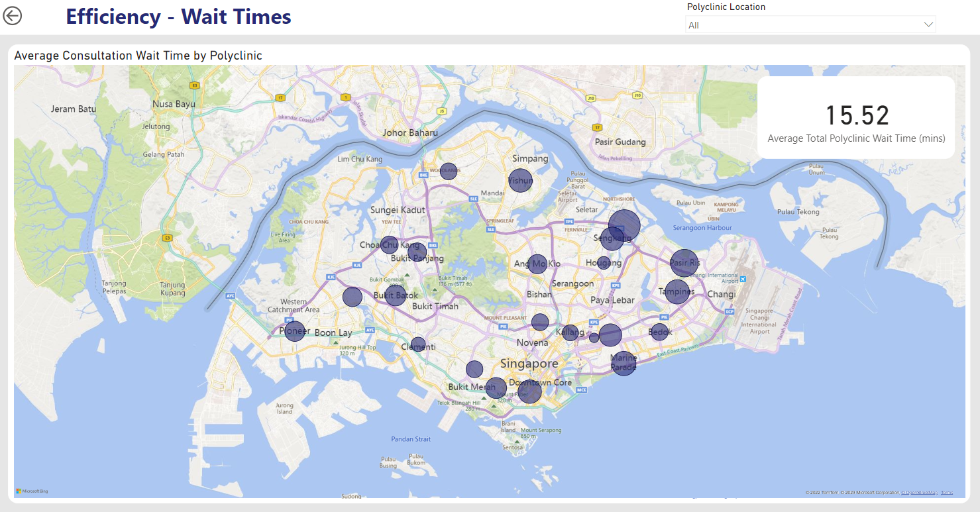Click the Ang Mo Kio bubble
The height and width of the screenshot is (512, 980).
[537, 264]
